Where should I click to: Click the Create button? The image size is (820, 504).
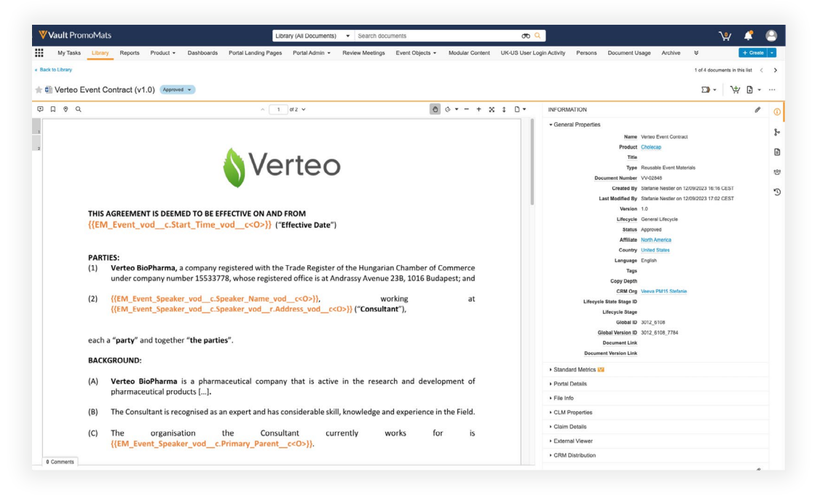pos(753,53)
